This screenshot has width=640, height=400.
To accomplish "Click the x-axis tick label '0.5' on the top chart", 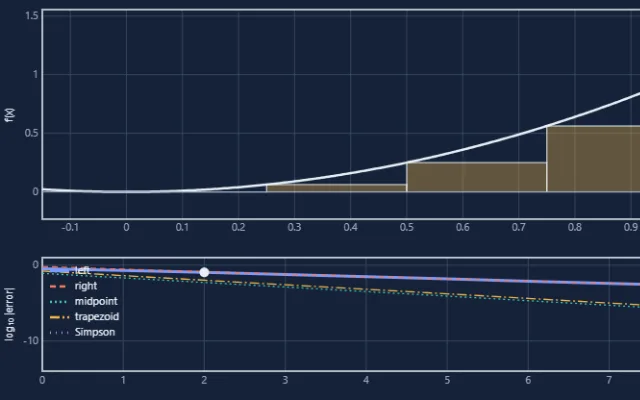I will (407, 227).
